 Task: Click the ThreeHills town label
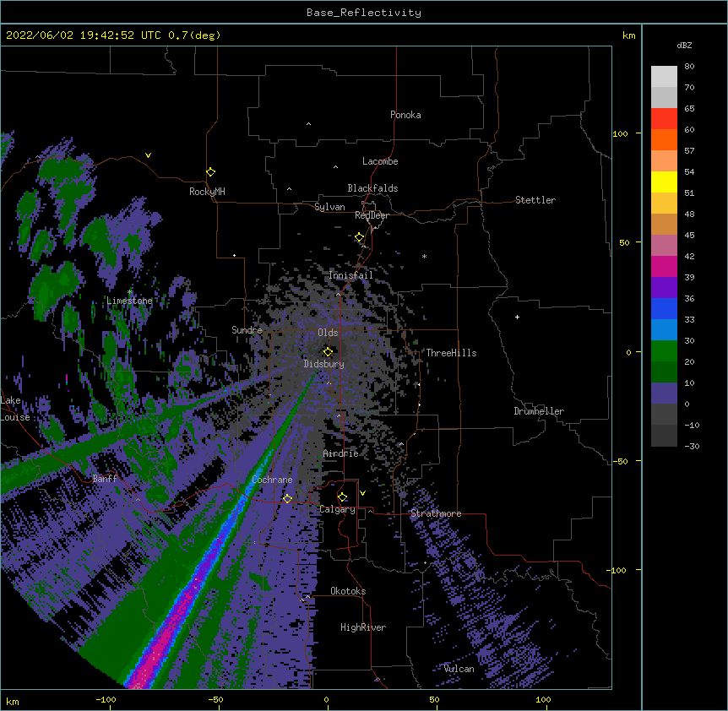click(451, 353)
